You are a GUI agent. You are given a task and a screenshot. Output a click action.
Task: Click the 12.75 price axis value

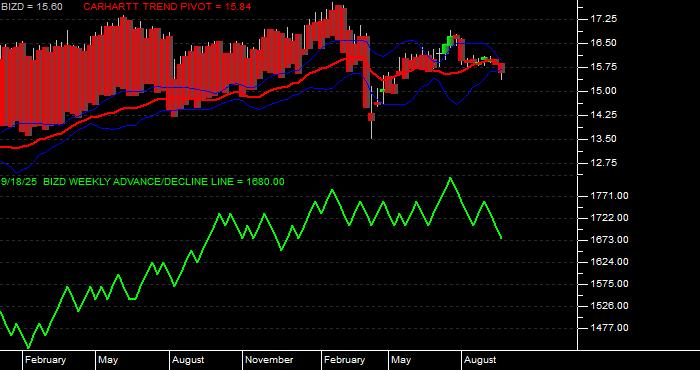pyautogui.click(x=604, y=163)
